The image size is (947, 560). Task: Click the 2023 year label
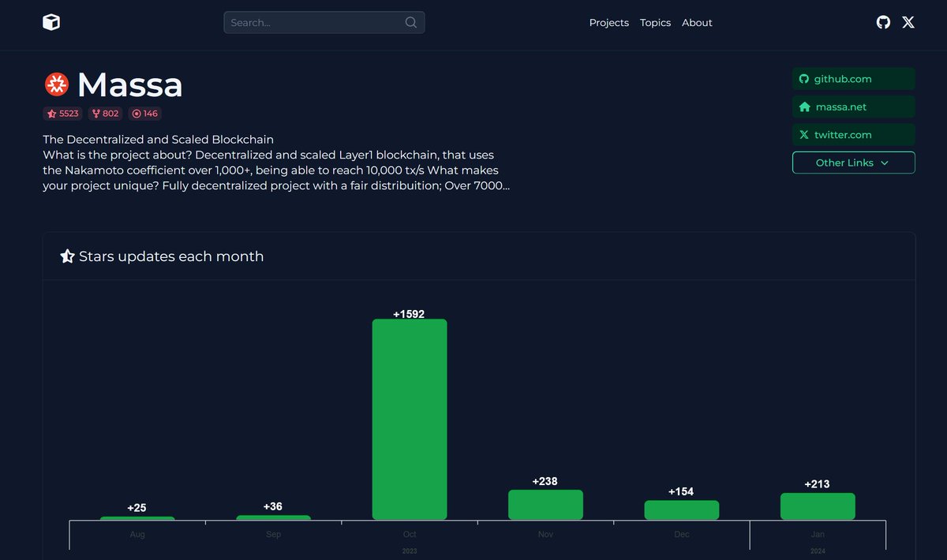(410, 551)
